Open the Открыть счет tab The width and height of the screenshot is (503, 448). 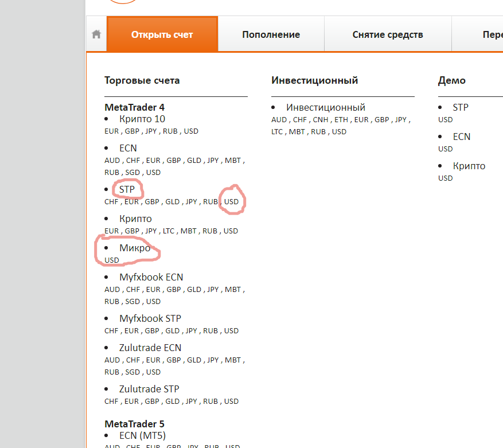162,34
